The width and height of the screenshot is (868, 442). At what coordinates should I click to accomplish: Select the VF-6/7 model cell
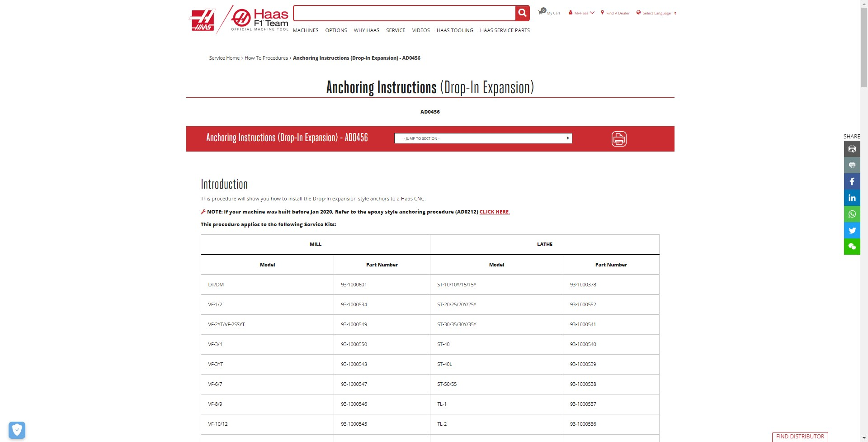[267, 384]
